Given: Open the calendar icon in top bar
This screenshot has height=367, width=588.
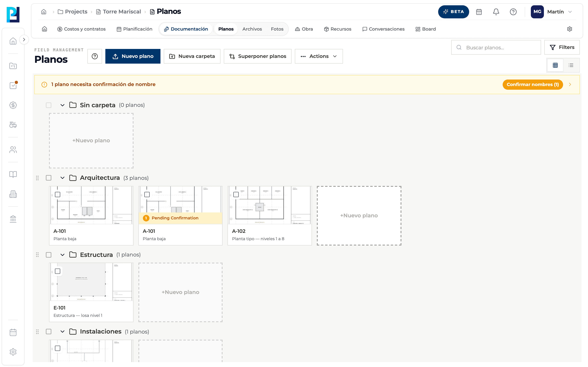Looking at the screenshot, I should click(x=479, y=12).
